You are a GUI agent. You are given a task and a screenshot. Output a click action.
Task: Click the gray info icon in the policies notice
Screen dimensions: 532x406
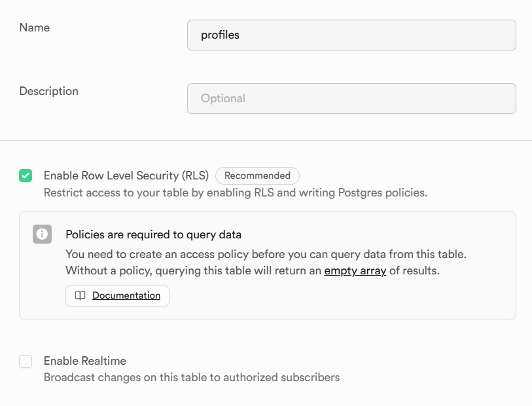tap(42, 234)
